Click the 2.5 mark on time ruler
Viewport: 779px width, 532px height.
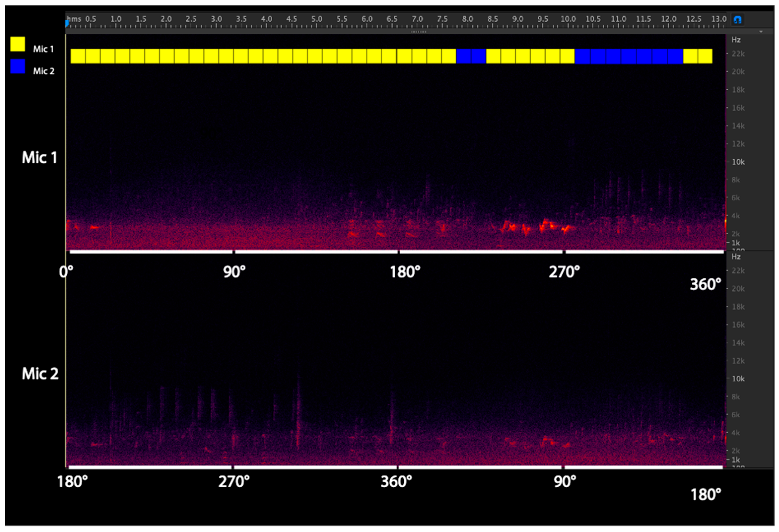[191, 19]
